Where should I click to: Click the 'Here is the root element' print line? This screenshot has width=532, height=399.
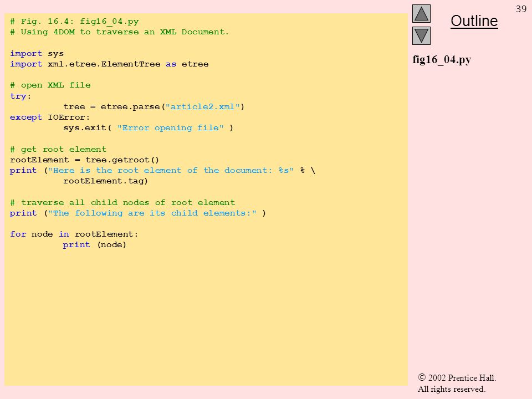pos(162,170)
